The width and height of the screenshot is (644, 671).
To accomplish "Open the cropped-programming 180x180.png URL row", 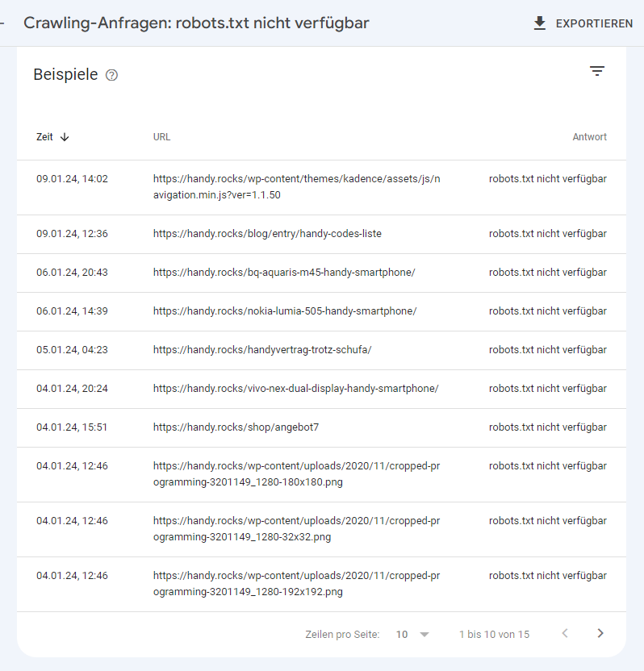I will (297, 474).
